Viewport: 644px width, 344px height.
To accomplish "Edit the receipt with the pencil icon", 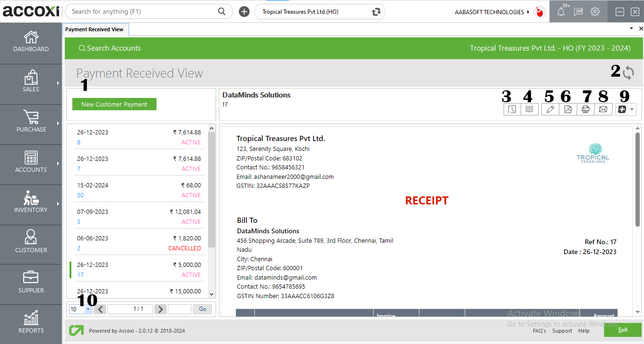I will (550, 109).
